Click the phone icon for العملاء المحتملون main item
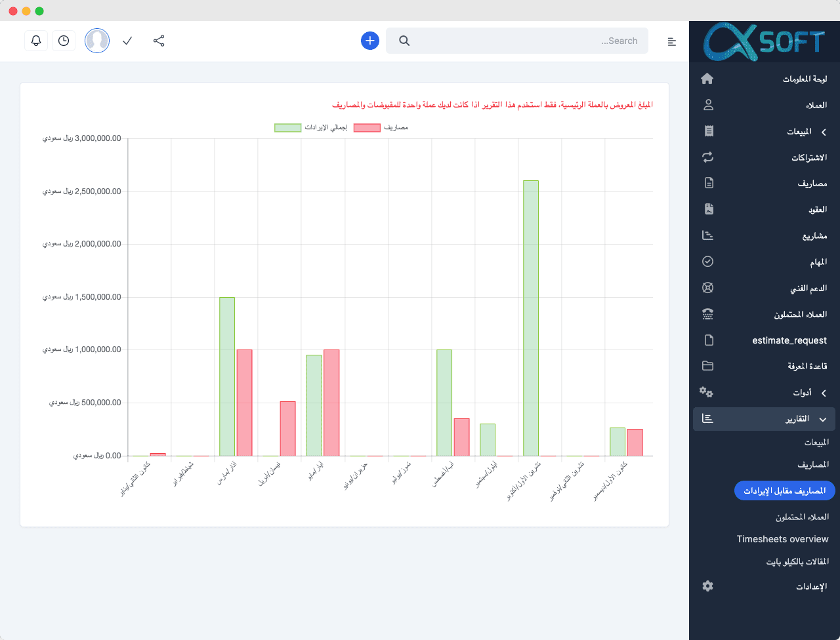This screenshot has width=840, height=640. pyautogui.click(x=707, y=314)
